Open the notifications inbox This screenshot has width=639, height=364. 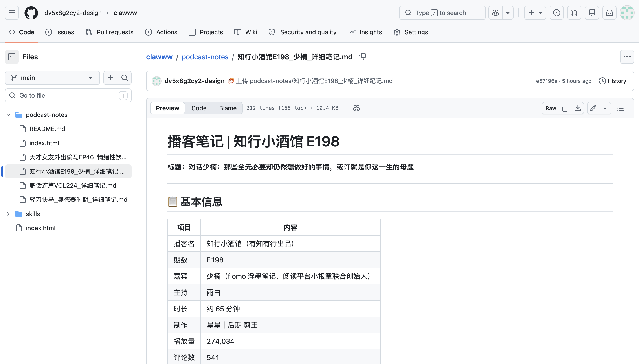tap(610, 13)
